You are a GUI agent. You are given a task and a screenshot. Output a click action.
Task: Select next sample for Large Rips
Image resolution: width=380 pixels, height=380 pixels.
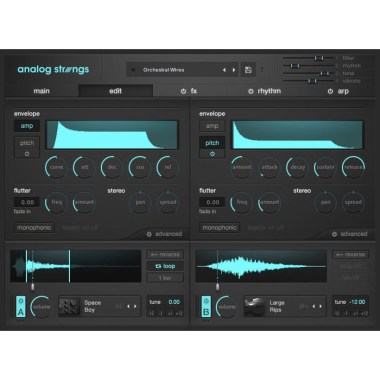(321, 306)
